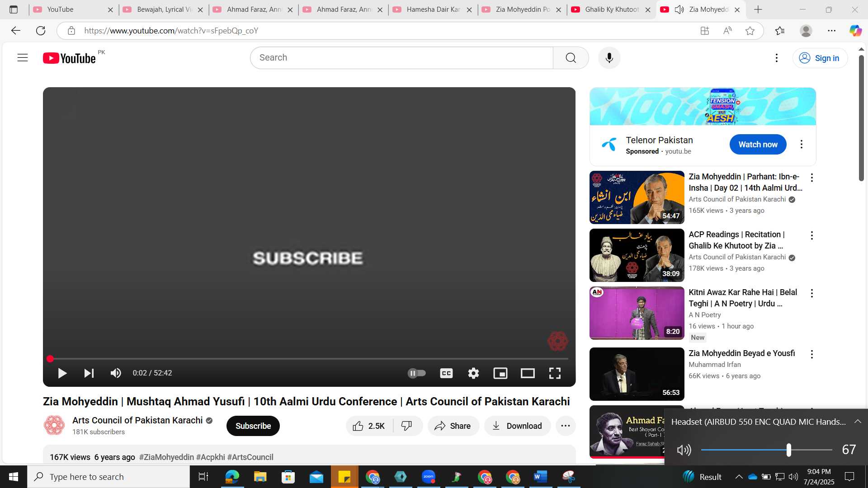Screen dimensions: 868x488
Task: Open Word from taskbar
Action: click(x=540, y=477)
